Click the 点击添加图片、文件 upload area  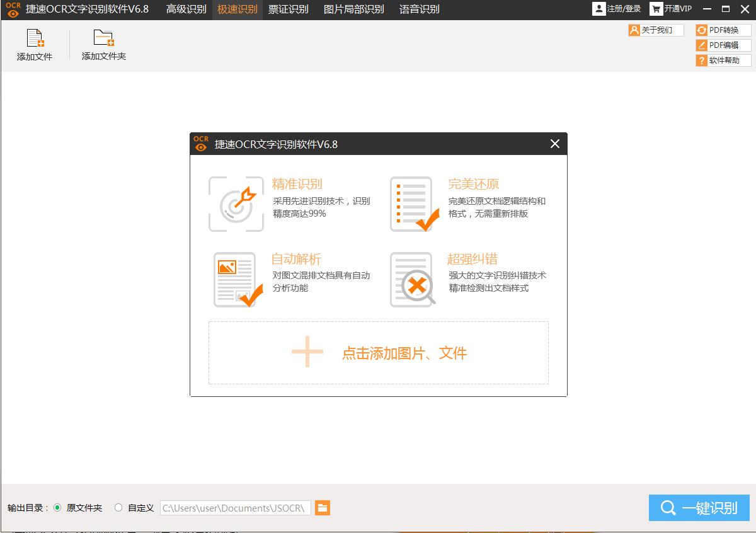point(378,353)
